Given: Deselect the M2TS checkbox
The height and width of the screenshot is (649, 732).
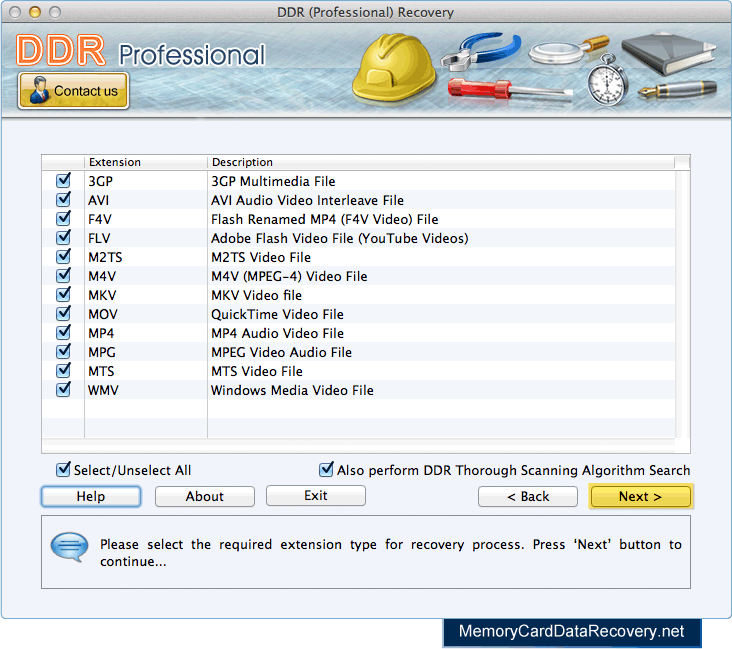Looking at the screenshot, I should 63,256.
